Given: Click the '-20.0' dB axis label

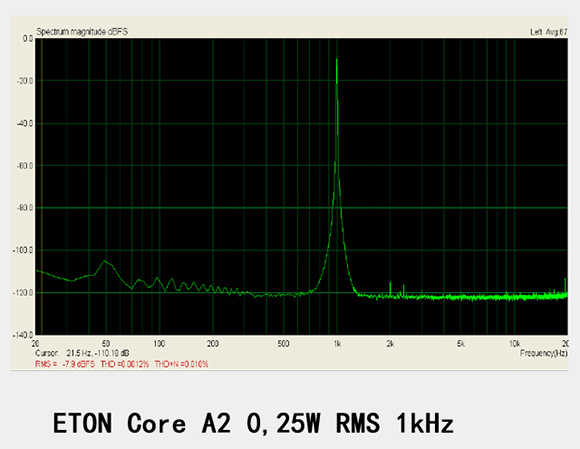Looking at the screenshot, I should coord(25,81).
